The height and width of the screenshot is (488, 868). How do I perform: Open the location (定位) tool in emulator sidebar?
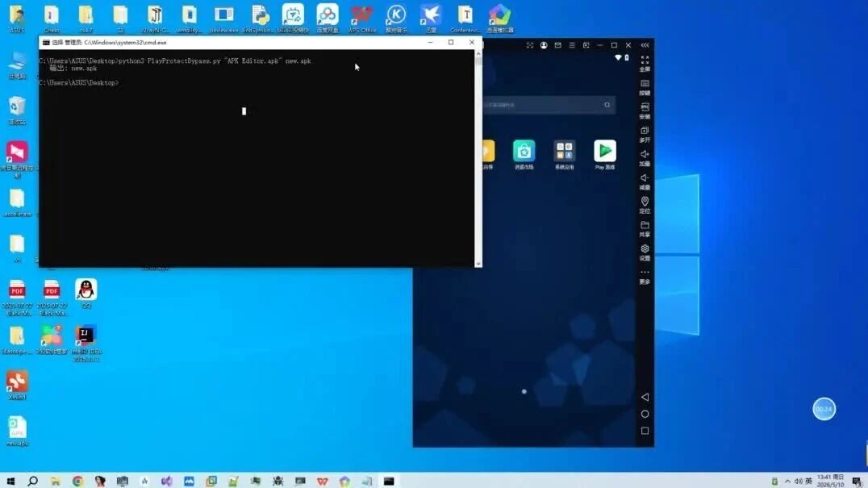tap(645, 205)
